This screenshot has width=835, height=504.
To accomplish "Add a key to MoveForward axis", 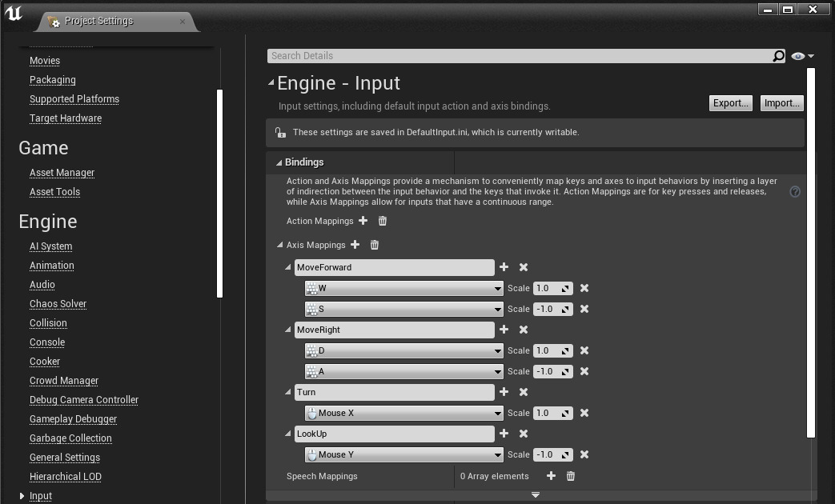I will 504,266.
